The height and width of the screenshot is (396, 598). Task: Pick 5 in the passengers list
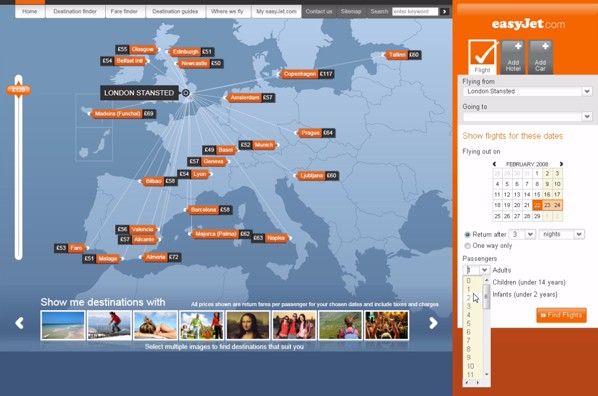coord(469,324)
